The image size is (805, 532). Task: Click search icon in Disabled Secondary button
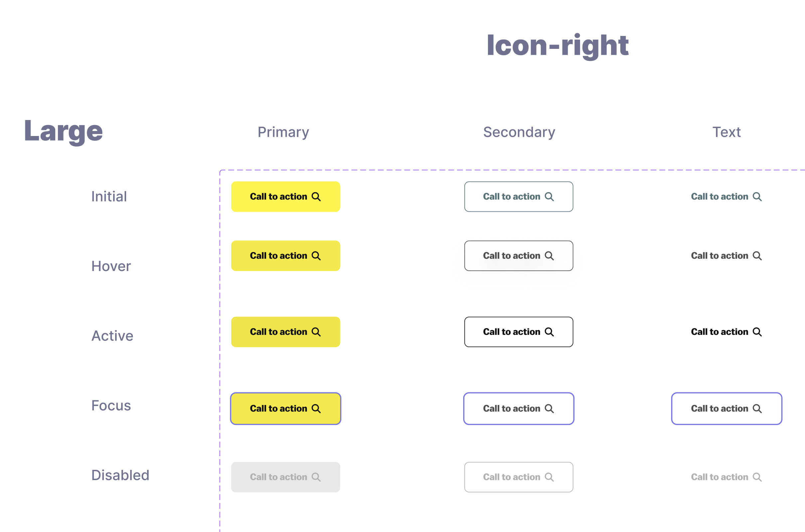pos(549,477)
